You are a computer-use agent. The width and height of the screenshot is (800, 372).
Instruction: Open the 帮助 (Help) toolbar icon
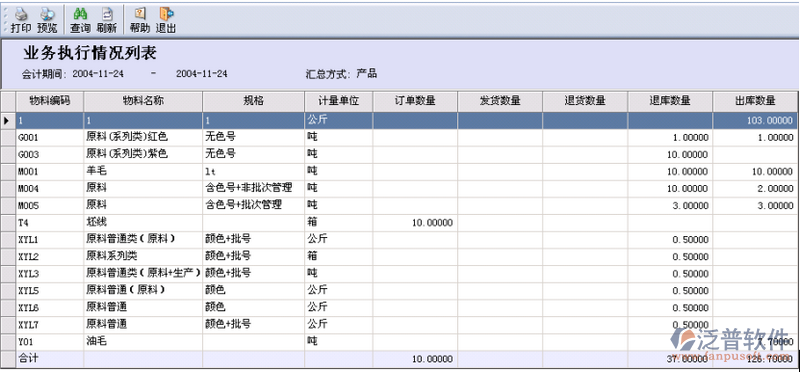tap(140, 14)
